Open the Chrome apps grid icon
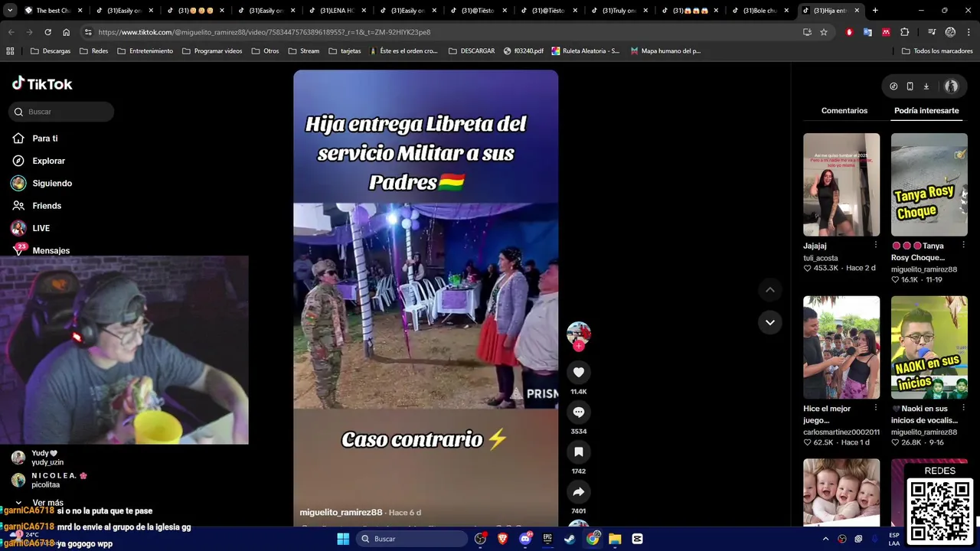 (10, 51)
